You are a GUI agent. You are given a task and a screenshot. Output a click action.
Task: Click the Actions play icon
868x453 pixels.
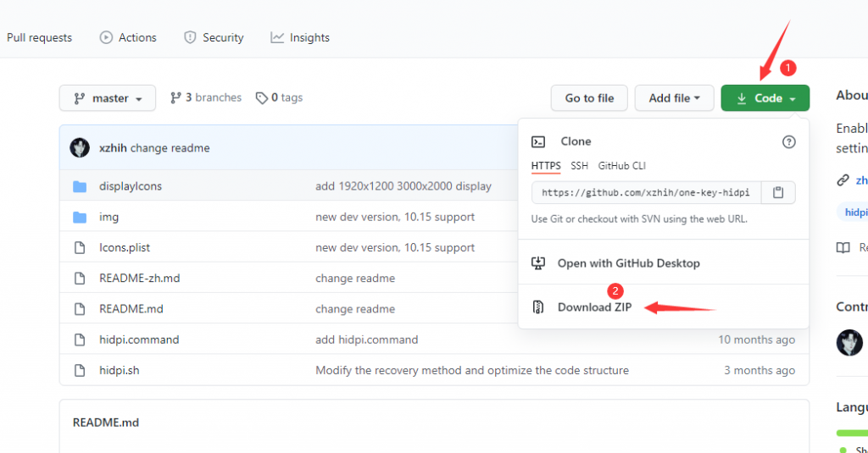point(106,37)
